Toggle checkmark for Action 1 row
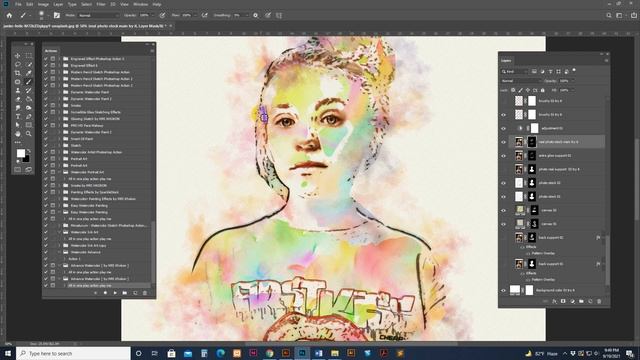Image resolution: width=640 pixels, height=360 pixels. [x=46, y=259]
